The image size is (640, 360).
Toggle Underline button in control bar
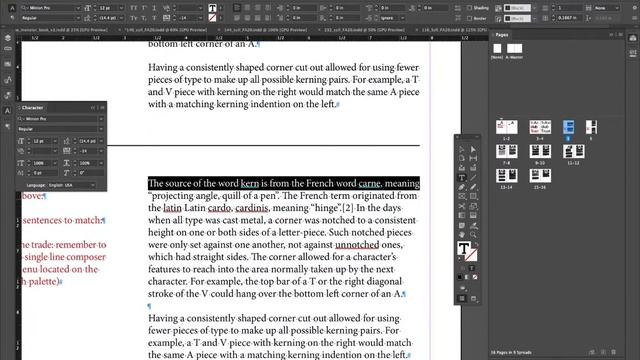point(154,8)
